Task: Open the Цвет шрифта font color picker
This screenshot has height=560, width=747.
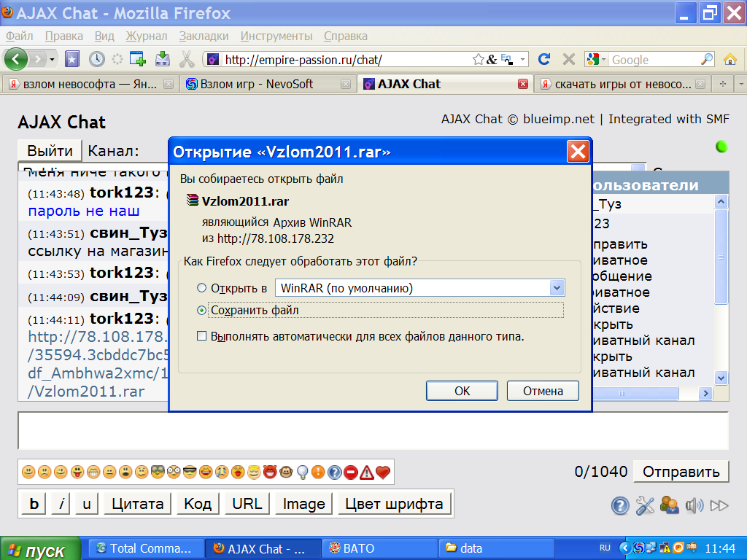Action: point(395,504)
